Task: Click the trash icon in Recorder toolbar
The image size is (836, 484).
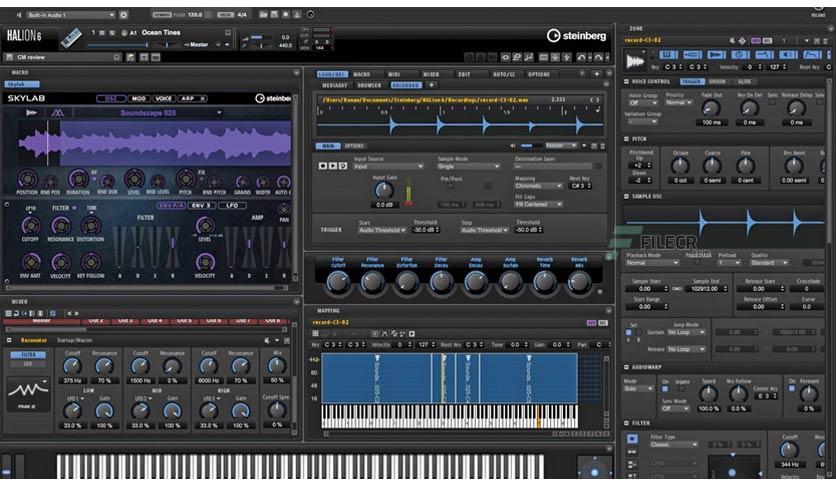Action: coord(602,146)
